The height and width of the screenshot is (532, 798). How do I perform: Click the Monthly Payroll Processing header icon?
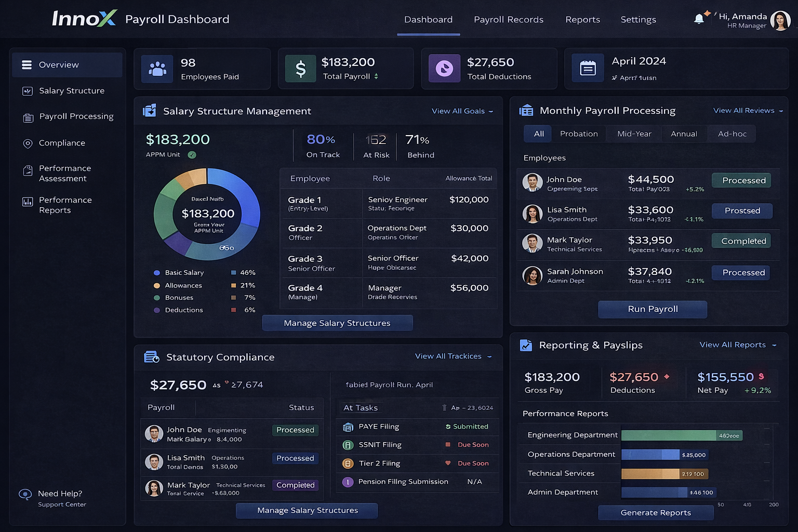click(526, 110)
